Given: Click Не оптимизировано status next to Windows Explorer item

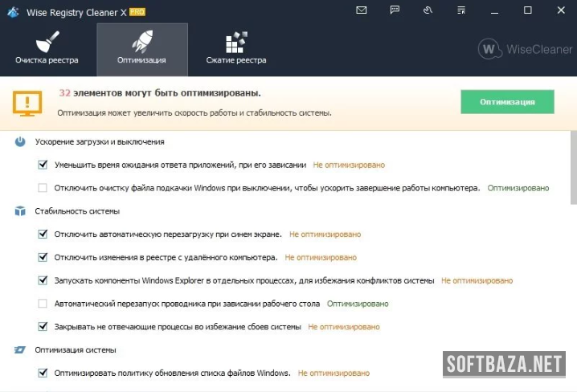Looking at the screenshot, I should click(477, 281).
